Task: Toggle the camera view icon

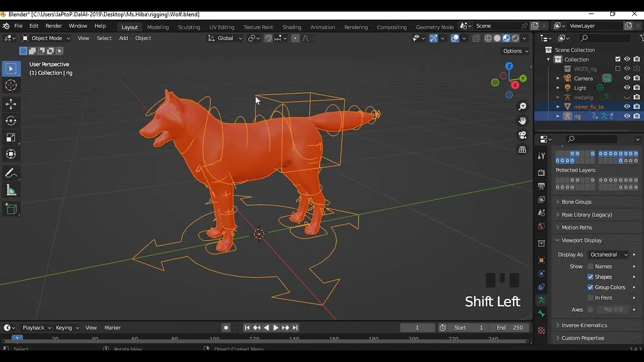Action: (523, 135)
